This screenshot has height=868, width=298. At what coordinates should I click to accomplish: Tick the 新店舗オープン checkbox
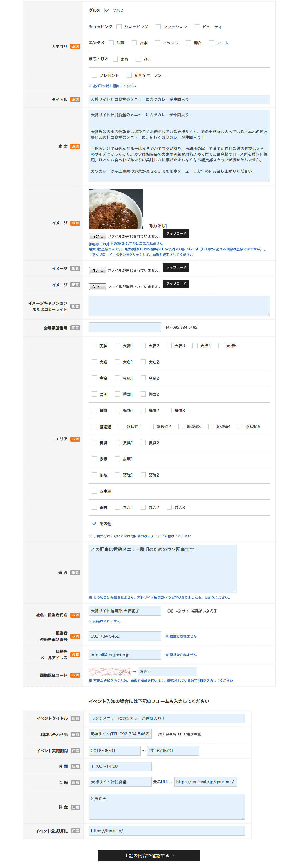click(x=129, y=75)
